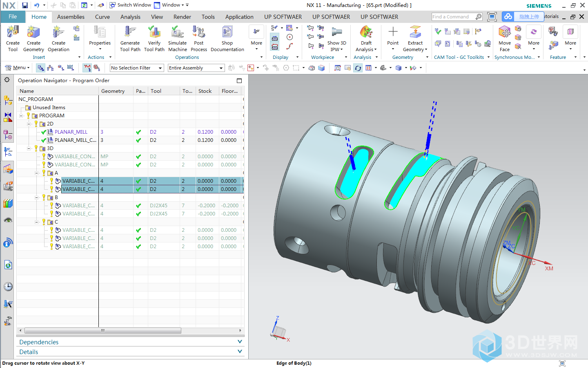Open navigator settings gear icon

[x=7, y=80]
